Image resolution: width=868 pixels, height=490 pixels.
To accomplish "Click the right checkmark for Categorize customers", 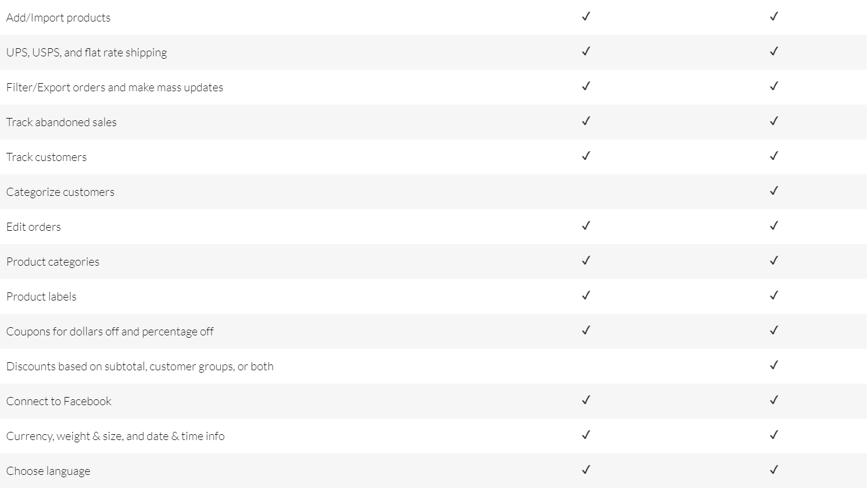I will (x=773, y=191).
